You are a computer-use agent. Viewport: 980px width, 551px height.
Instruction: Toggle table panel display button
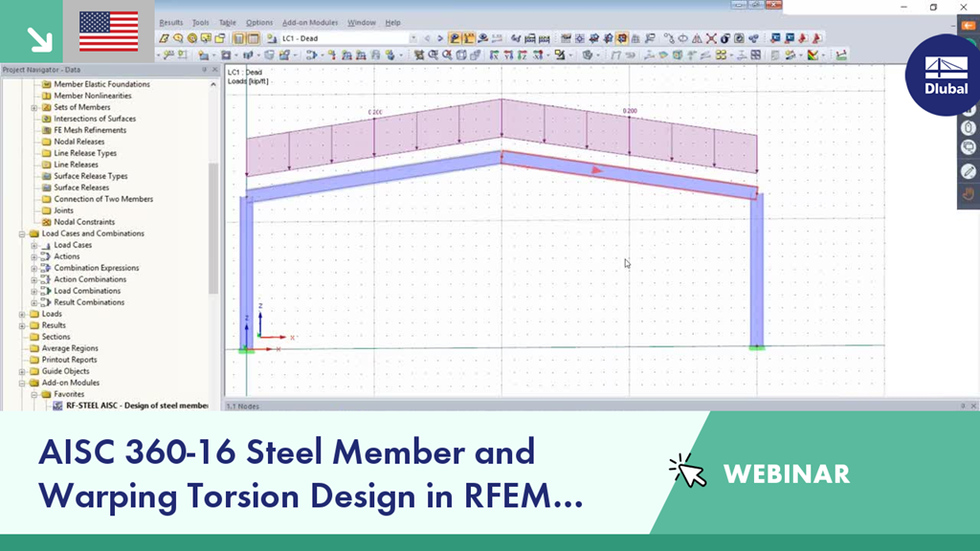(253, 38)
